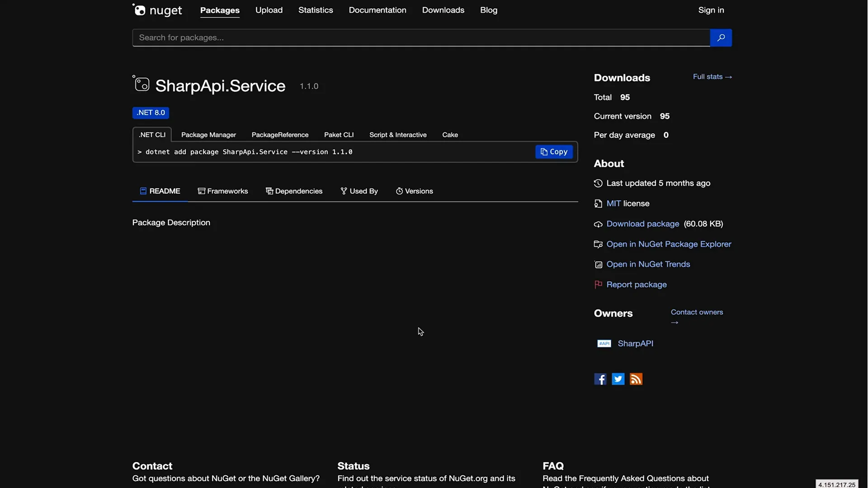
Task: Select the Package Manager tab
Action: 208,135
